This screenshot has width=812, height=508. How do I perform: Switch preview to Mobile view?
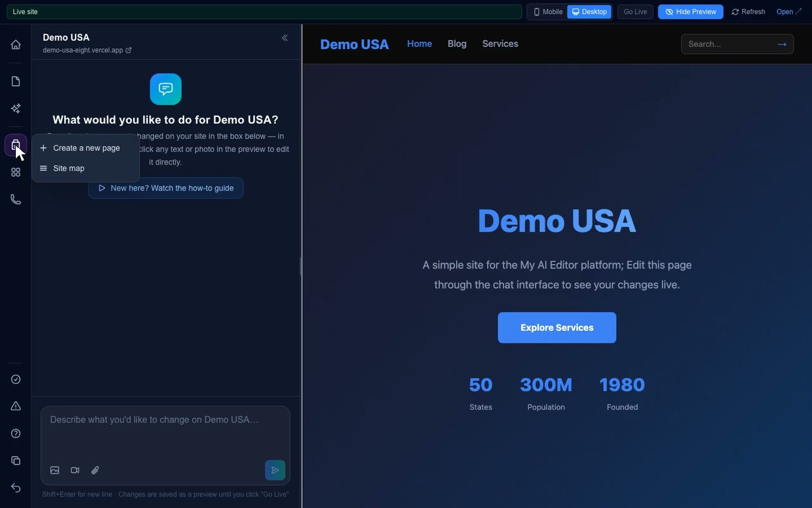[548, 12]
